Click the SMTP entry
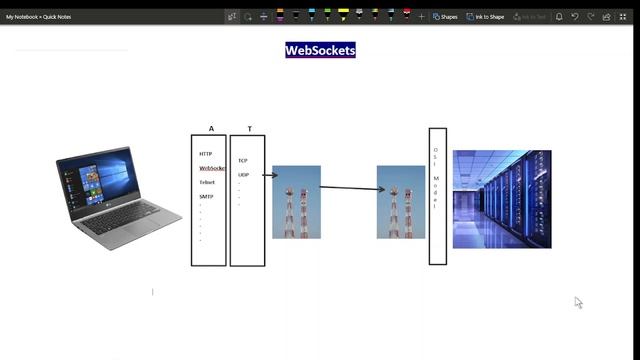Image resolution: width=640 pixels, height=360 pixels. (x=206, y=197)
